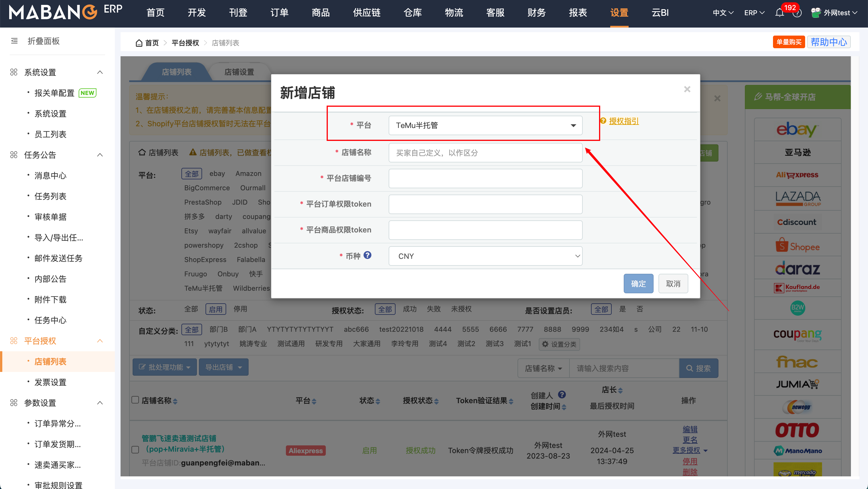Click the OTTO logo in the side panel
The width and height of the screenshot is (868, 489).
[x=797, y=430]
